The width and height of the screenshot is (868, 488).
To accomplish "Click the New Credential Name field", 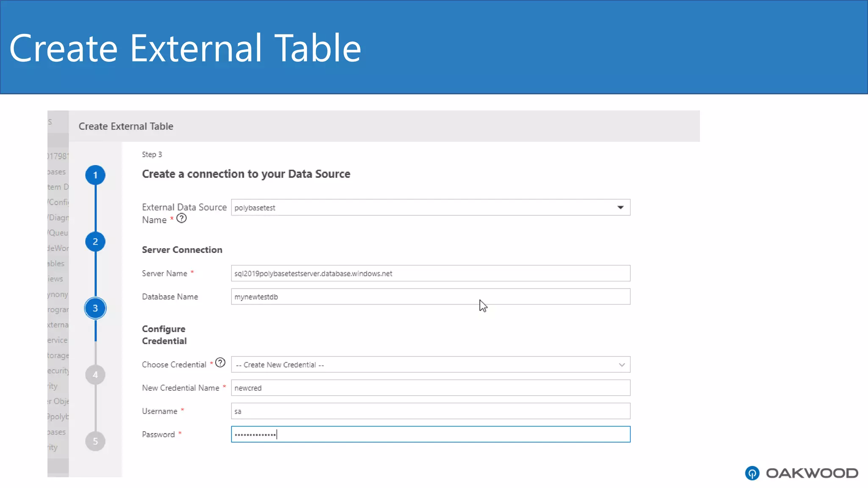I will 430,388.
